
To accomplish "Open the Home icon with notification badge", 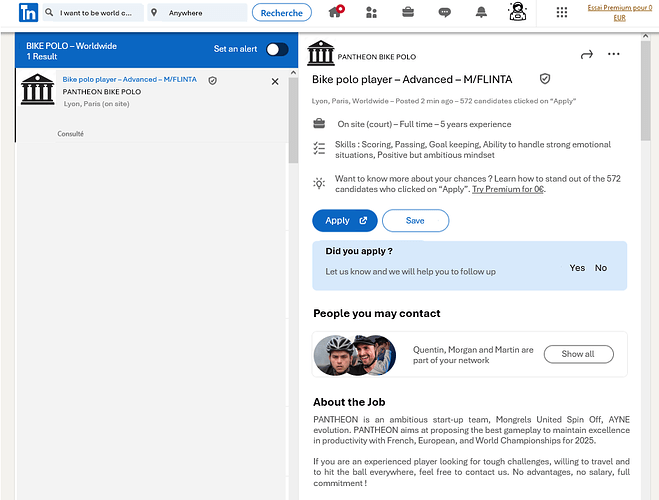I will pos(336,11).
